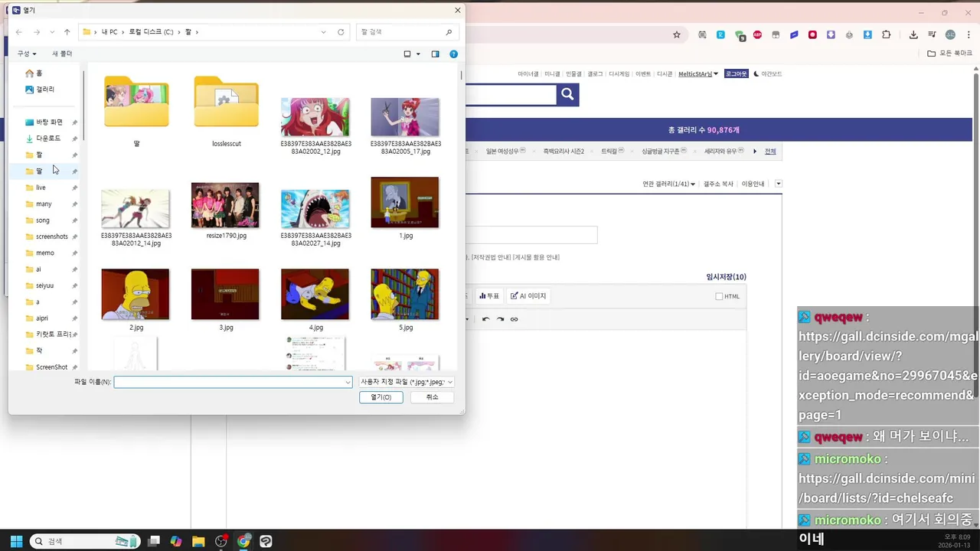
Task: Go back in the Open dialog
Action: [18, 32]
